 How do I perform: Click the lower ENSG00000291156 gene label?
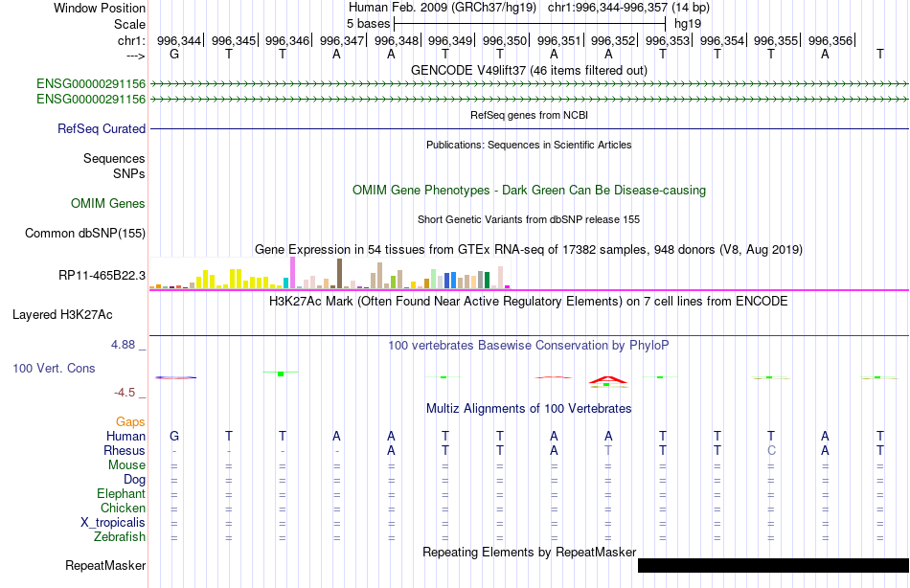tap(91, 100)
